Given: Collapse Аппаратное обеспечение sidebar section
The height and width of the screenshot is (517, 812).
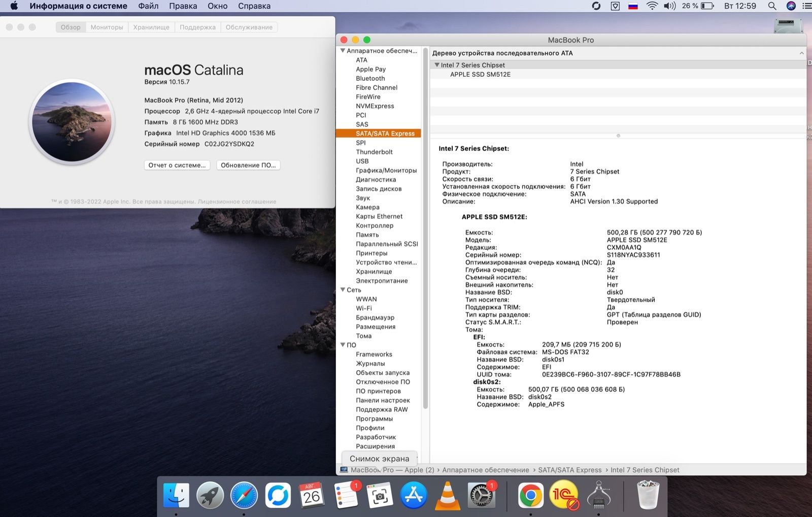Looking at the screenshot, I should point(343,51).
